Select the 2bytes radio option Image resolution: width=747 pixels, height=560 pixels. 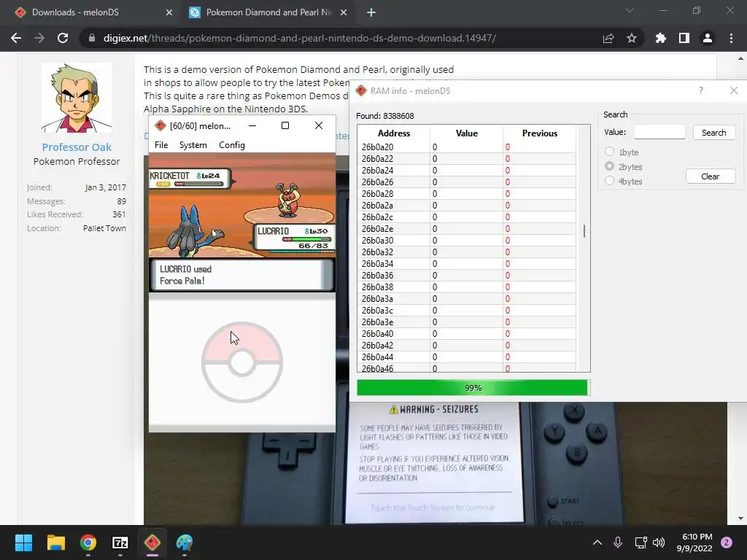coord(609,166)
